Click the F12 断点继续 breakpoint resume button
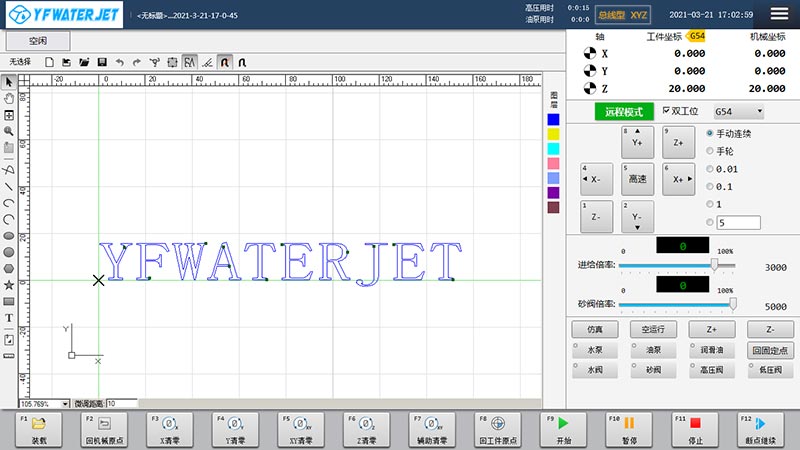This screenshot has width=800, height=450. 761,430
